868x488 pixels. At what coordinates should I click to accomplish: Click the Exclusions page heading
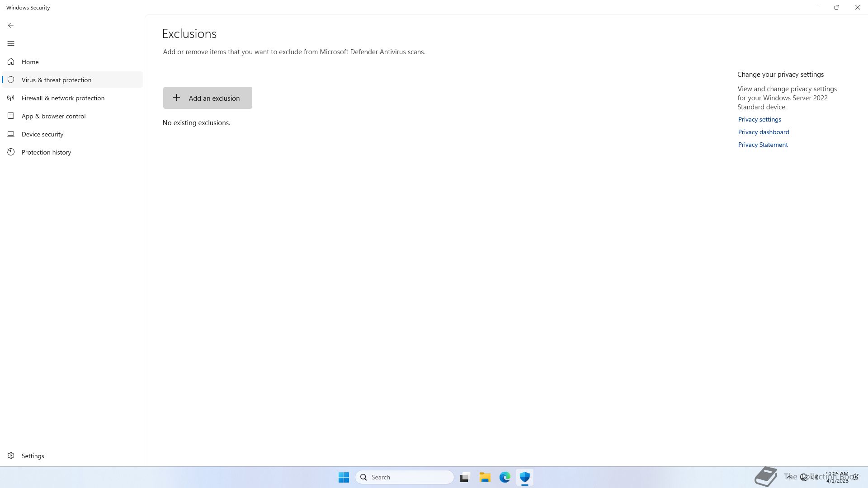(x=189, y=34)
